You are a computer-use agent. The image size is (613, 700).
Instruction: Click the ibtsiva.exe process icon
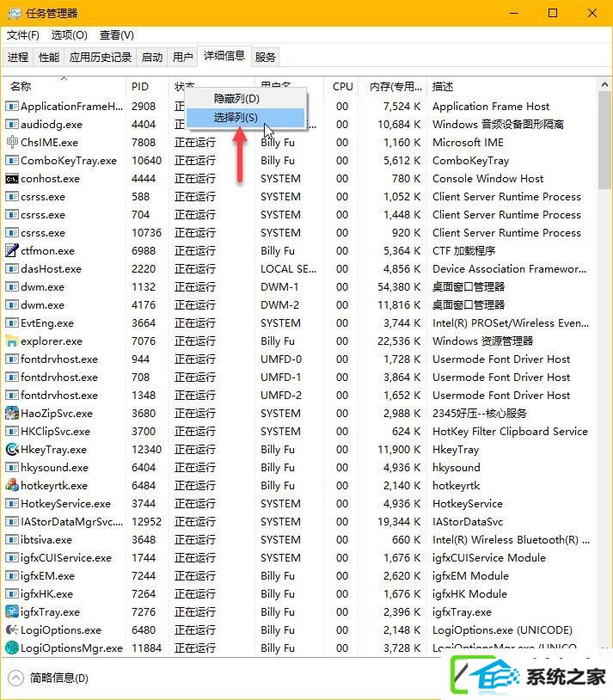click(12, 540)
